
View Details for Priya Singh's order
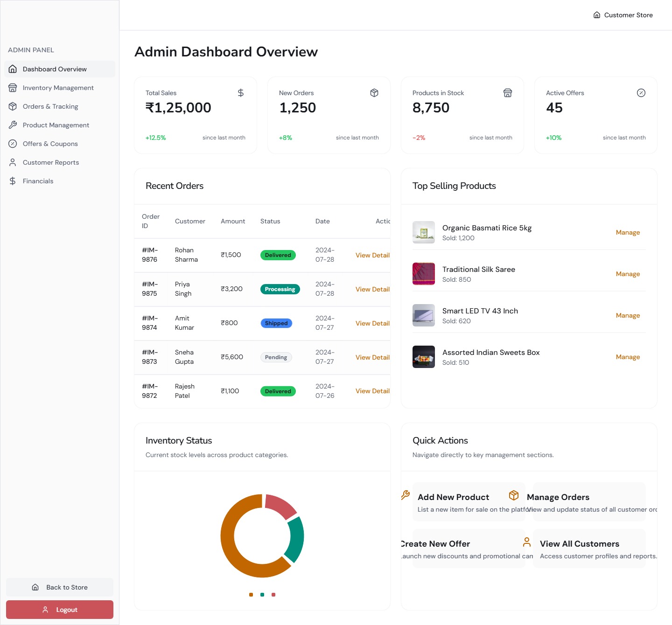point(372,289)
